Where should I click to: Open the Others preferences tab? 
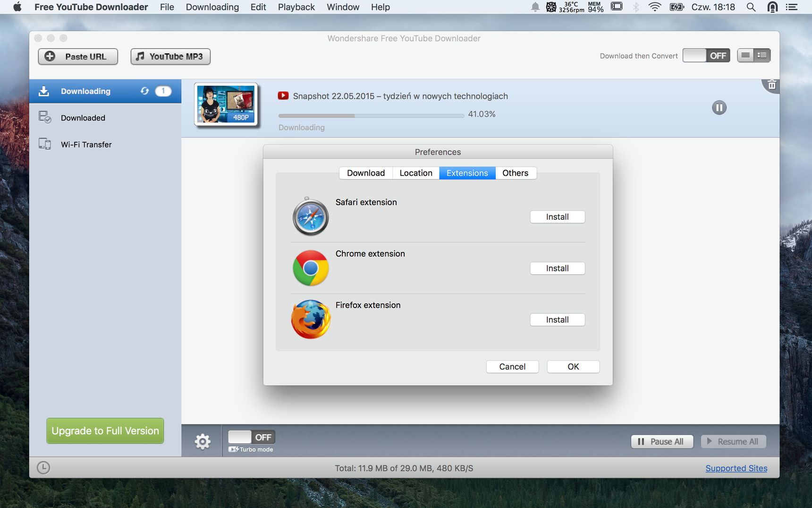[516, 173]
